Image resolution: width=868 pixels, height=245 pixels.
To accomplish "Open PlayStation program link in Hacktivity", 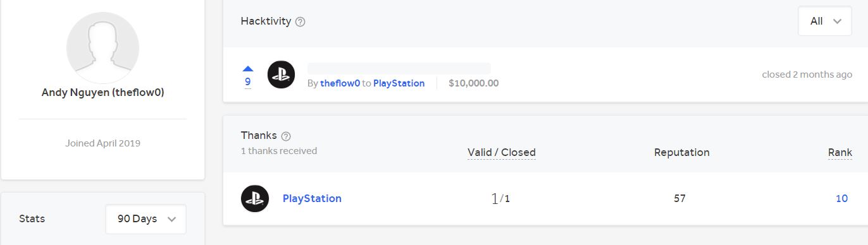I will [x=399, y=83].
